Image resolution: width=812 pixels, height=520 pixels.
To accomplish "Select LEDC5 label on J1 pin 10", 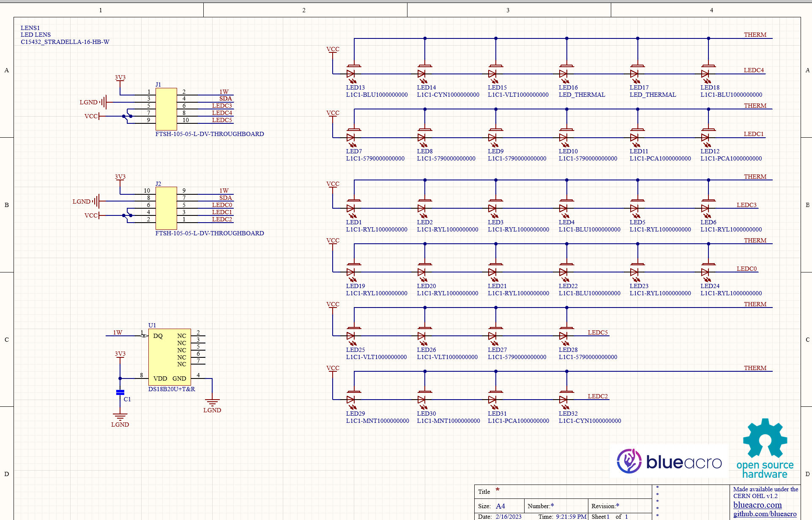I will coord(222,120).
